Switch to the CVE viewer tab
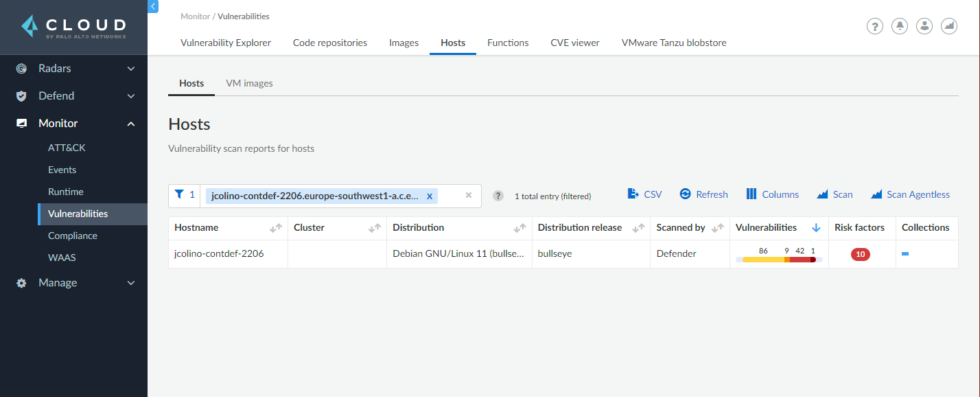The height and width of the screenshot is (397, 980). 574,43
